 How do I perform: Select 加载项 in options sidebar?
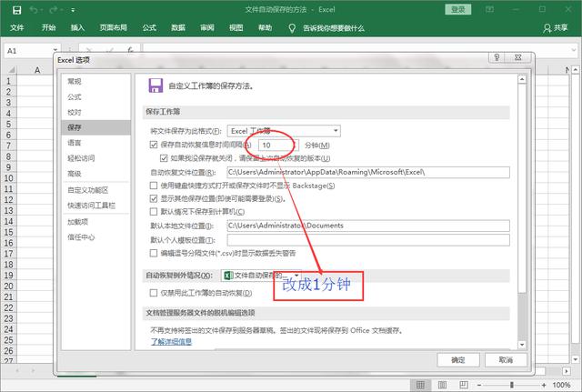coord(95,222)
